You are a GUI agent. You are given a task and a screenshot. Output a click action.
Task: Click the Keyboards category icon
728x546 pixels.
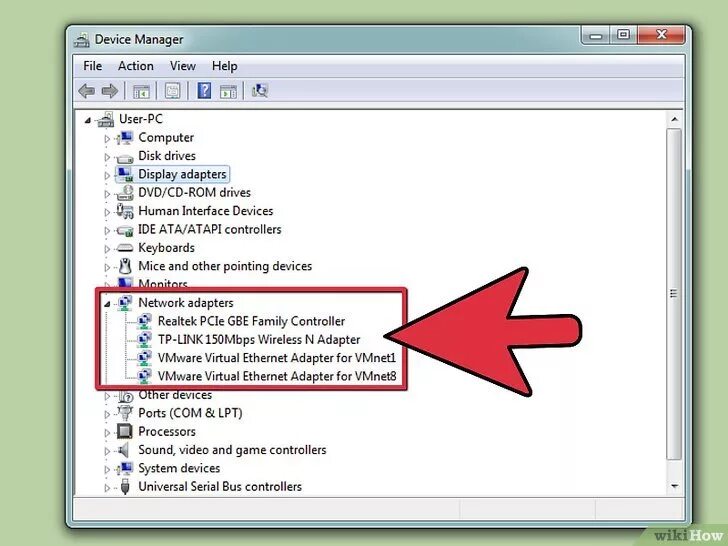125,248
